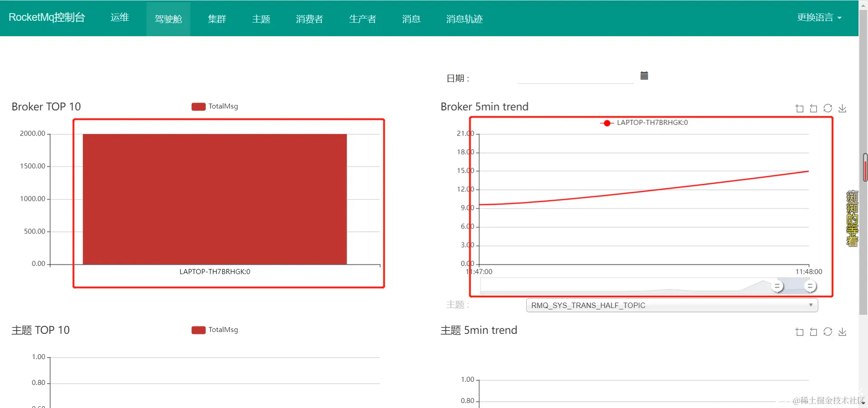Click zoom area icon in Broker 5min trend
The image size is (868, 408).
(x=799, y=109)
